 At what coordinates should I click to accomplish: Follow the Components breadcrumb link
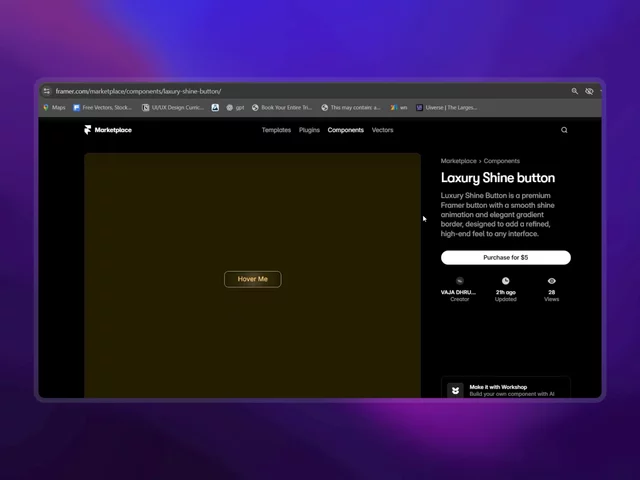pos(502,161)
